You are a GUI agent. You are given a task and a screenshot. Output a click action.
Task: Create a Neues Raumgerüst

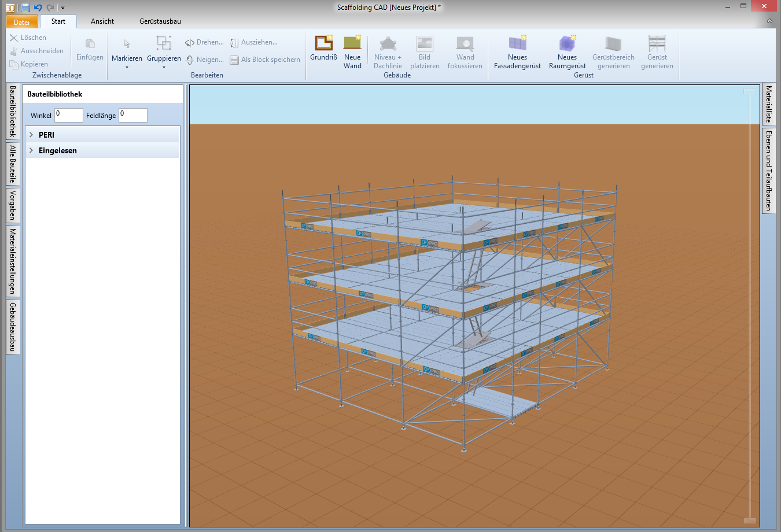(x=567, y=44)
